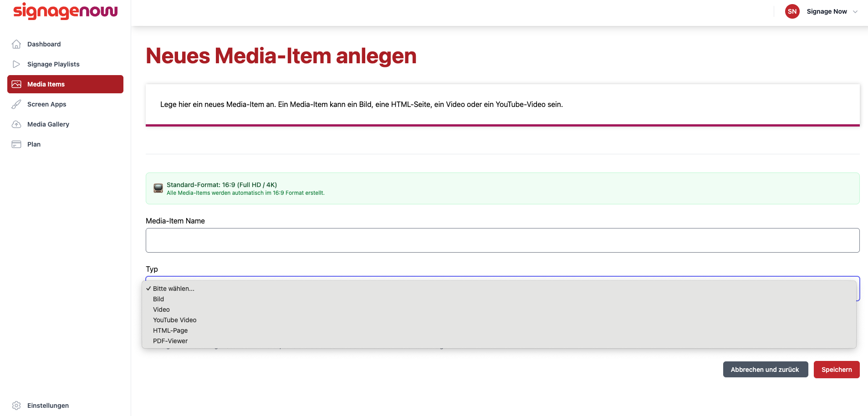Open the Media Items section
This screenshot has width=868, height=416.
point(65,84)
